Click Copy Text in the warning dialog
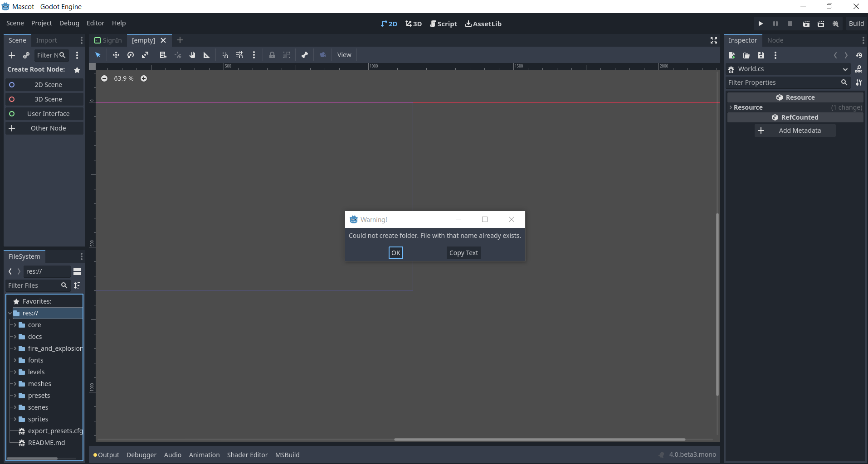Screen dimensions: 868x464 [x=463, y=253]
